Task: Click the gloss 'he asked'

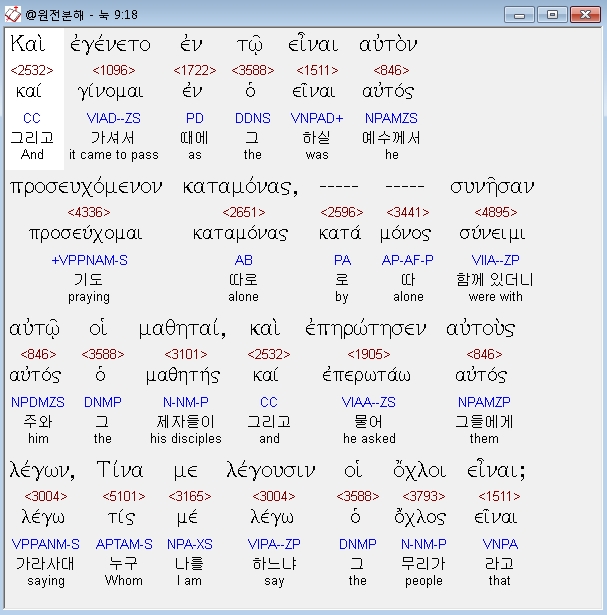Action: pos(369,439)
